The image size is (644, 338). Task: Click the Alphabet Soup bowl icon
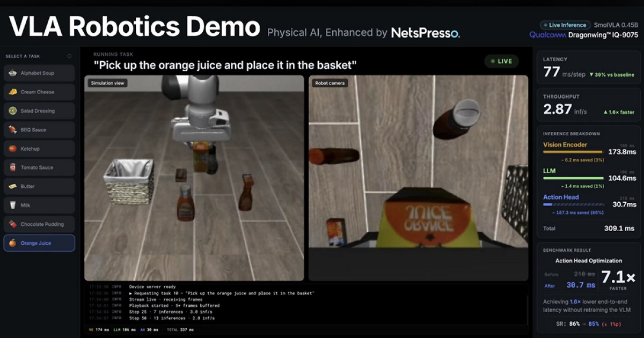(12, 73)
